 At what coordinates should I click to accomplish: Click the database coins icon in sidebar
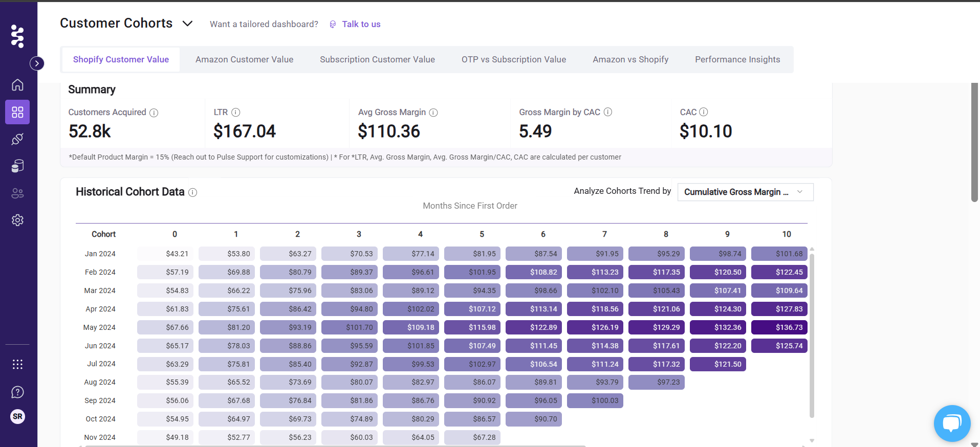(17, 166)
